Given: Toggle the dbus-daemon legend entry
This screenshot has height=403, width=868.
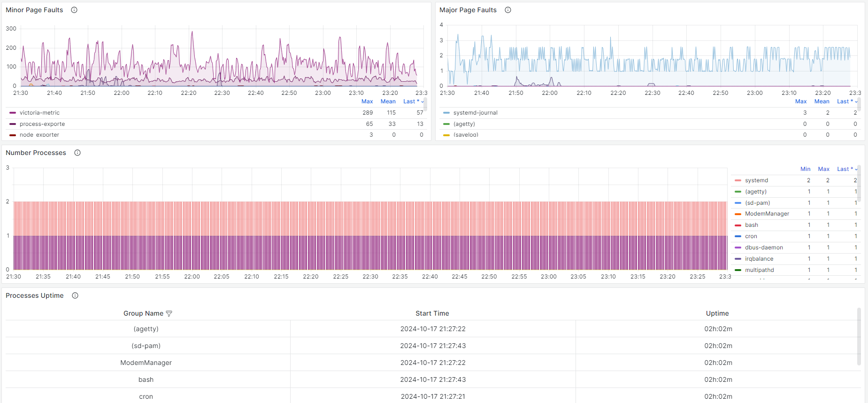Looking at the screenshot, I should pyautogui.click(x=764, y=248).
